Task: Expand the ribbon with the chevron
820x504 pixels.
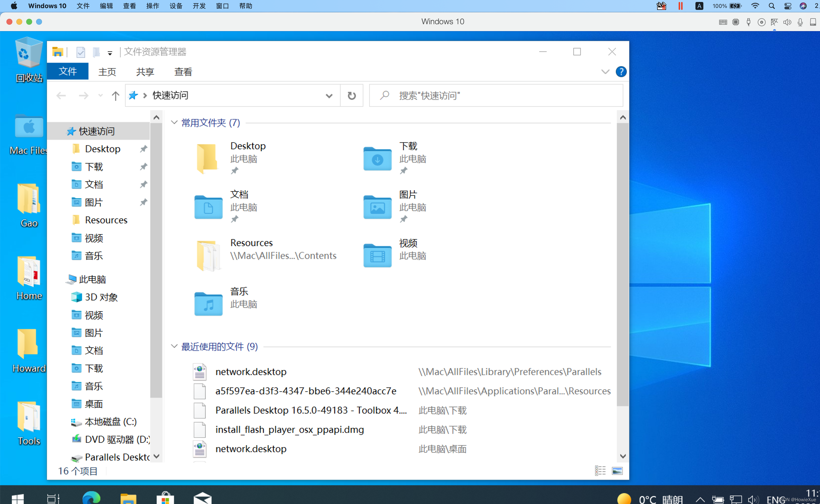Action: coord(605,72)
